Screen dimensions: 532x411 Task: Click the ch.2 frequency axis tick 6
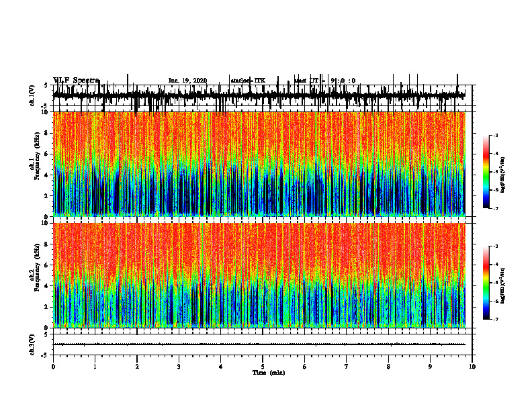pos(46,265)
